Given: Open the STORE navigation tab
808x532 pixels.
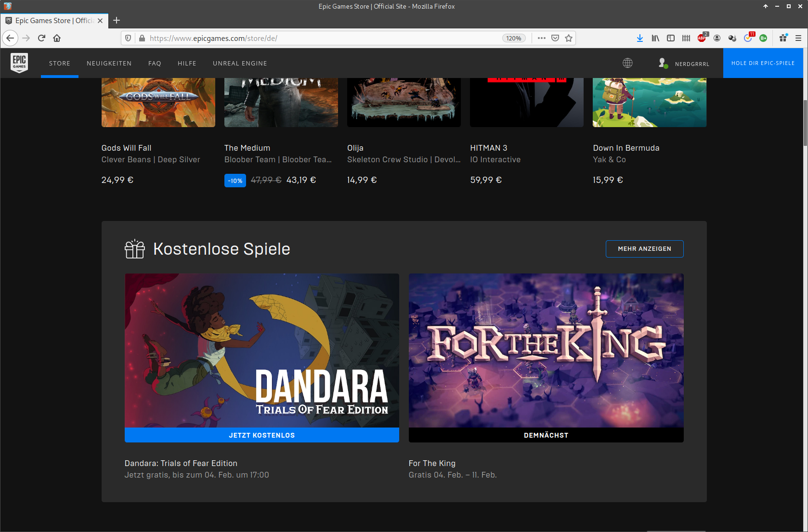Looking at the screenshot, I should pyautogui.click(x=60, y=63).
